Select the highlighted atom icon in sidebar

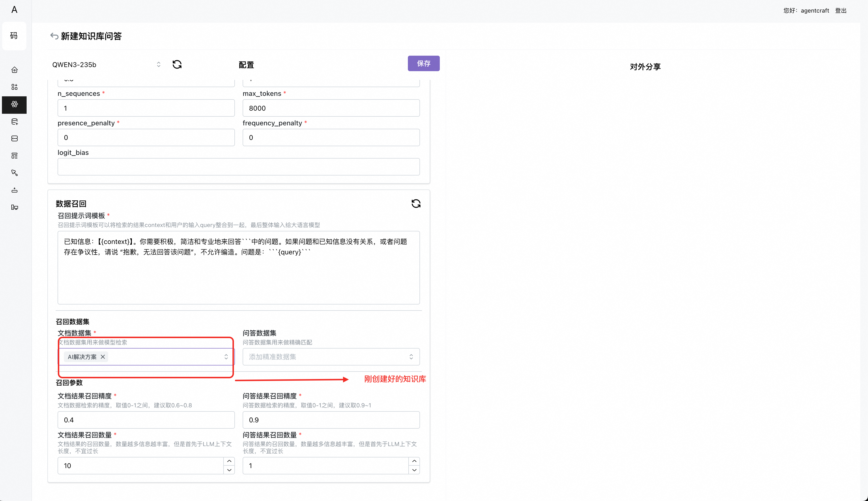(15, 104)
